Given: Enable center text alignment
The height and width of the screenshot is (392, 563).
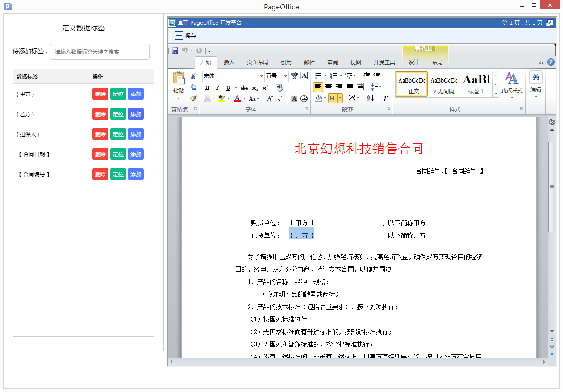Looking at the screenshot, I should [x=329, y=87].
